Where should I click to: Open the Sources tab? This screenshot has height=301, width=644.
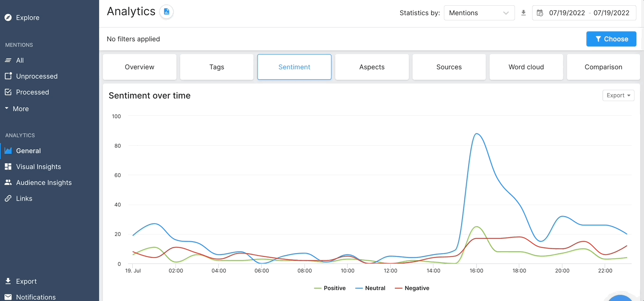point(449,67)
